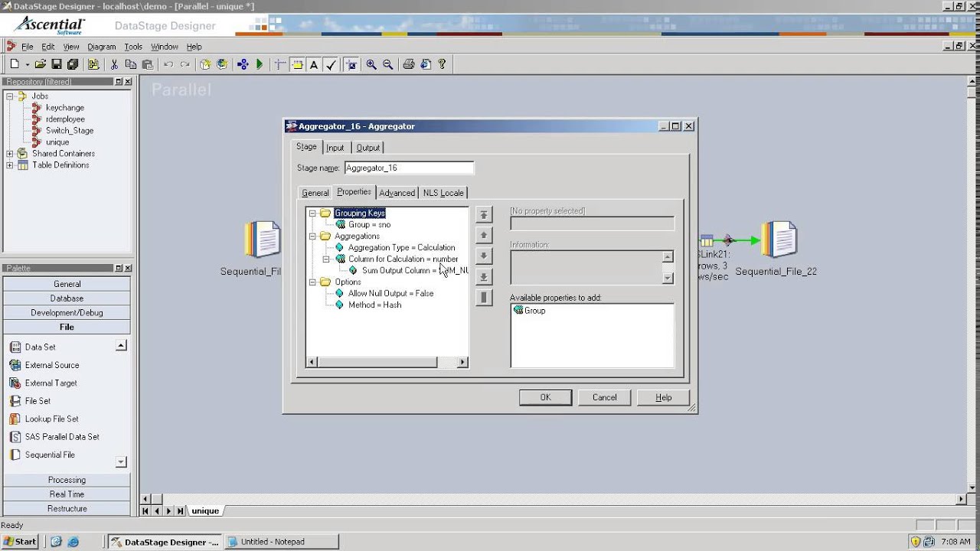Collapse the Grouping Keys tree node
The width and height of the screenshot is (980, 551).
pyautogui.click(x=312, y=214)
